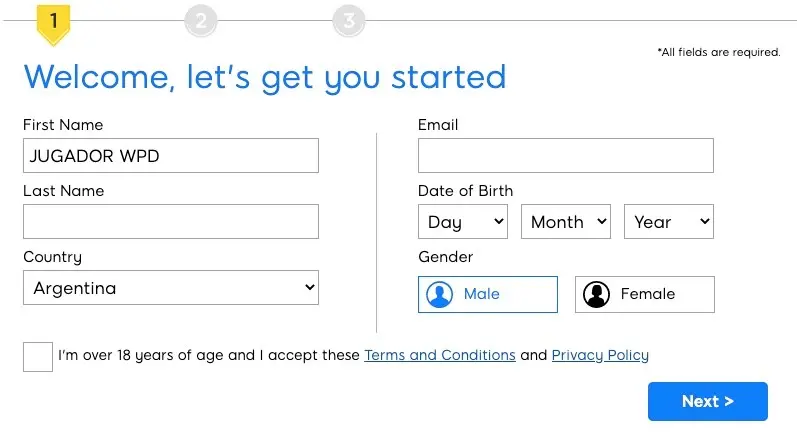Image resolution: width=797 pixels, height=432 pixels.
Task: Click the step 3 circle indicator
Action: coord(349,20)
